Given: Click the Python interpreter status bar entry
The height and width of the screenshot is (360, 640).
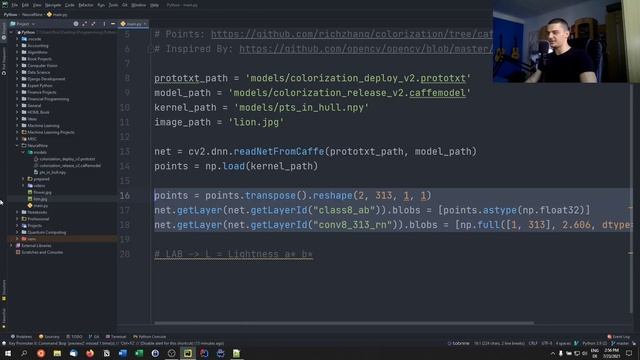Looking at the screenshot, I should click(x=594, y=343).
